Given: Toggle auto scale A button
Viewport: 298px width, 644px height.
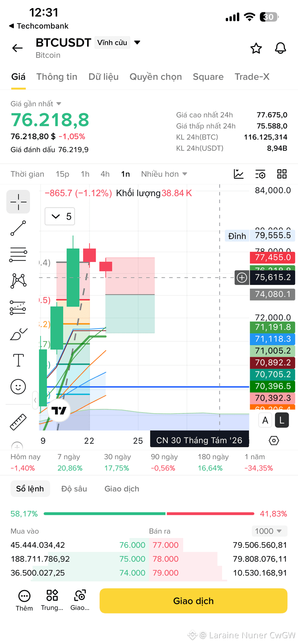Looking at the screenshot, I should pyautogui.click(x=265, y=420).
